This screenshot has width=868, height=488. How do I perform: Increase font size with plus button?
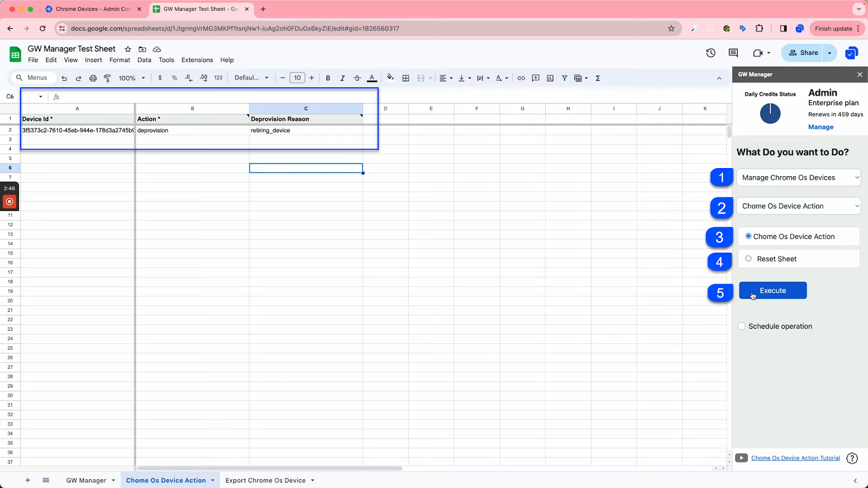[x=312, y=78]
